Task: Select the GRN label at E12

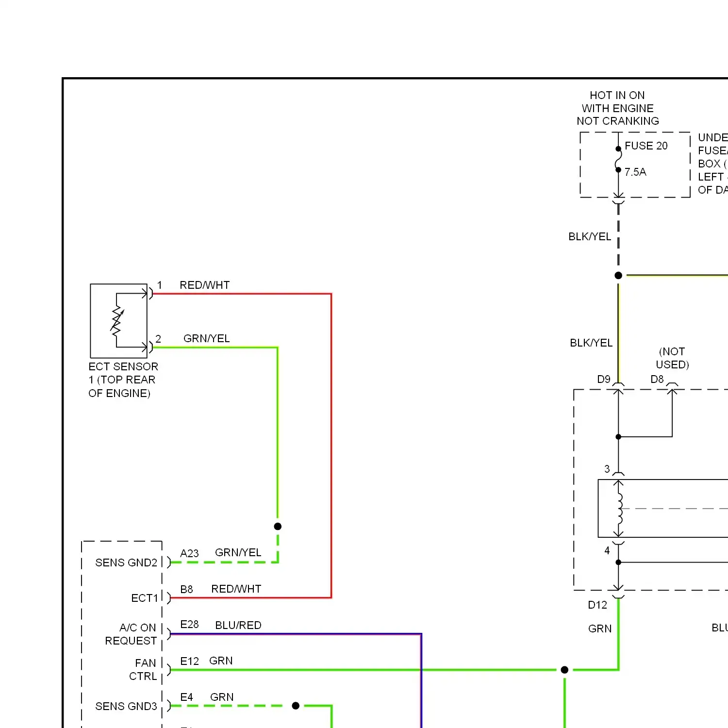Action: coord(221,661)
